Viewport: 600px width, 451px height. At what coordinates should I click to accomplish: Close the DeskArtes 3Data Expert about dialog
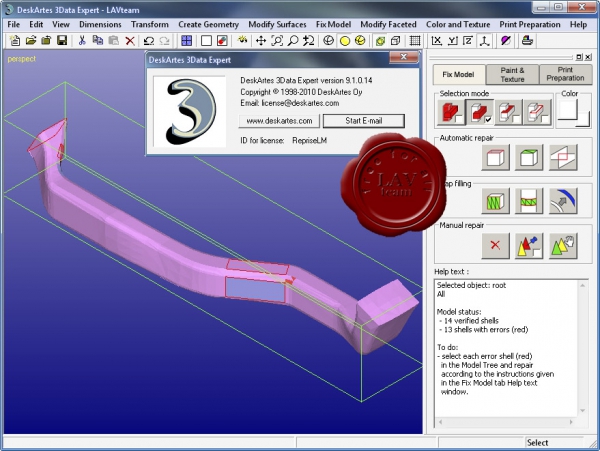click(403, 57)
